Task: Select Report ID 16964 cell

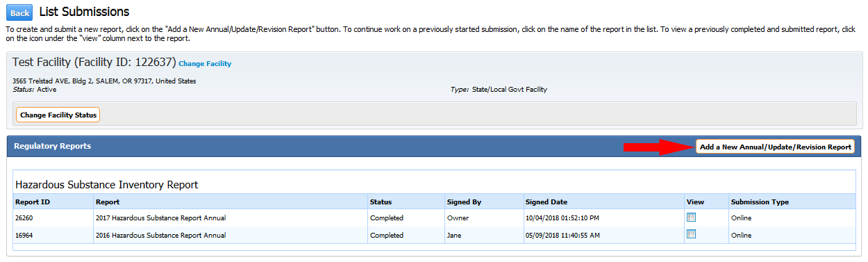Action: point(24,235)
